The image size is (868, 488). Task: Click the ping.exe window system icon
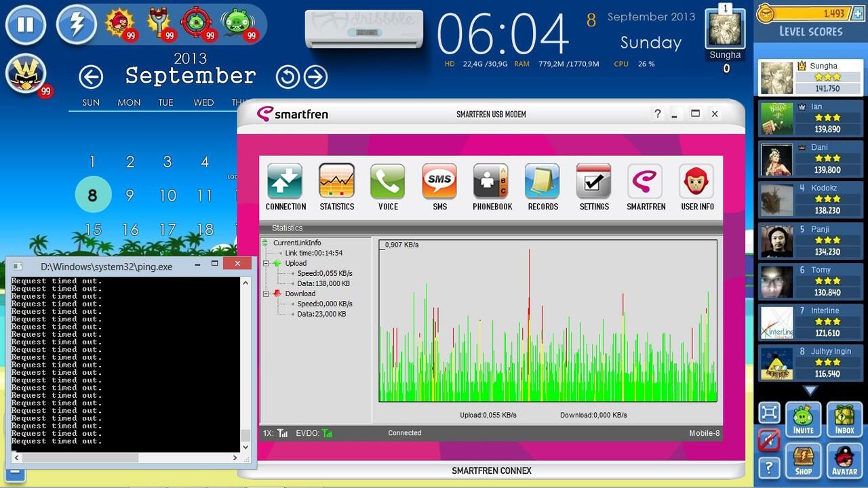(18, 266)
